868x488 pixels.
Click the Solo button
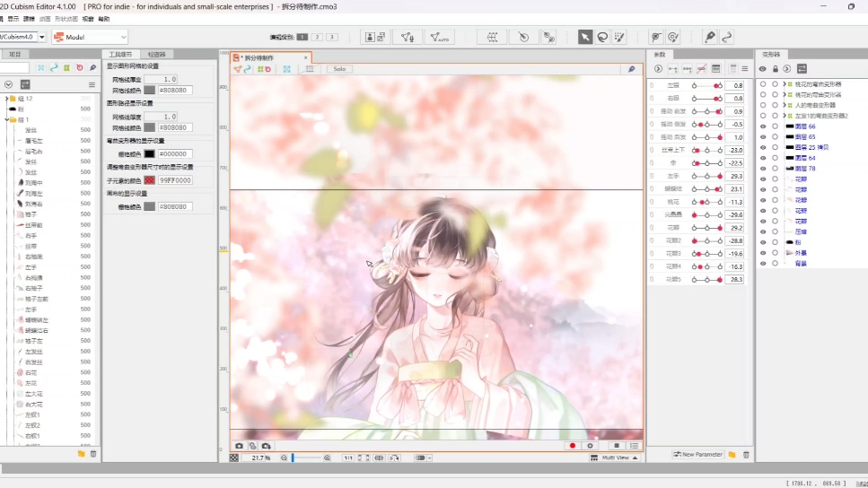point(339,69)
